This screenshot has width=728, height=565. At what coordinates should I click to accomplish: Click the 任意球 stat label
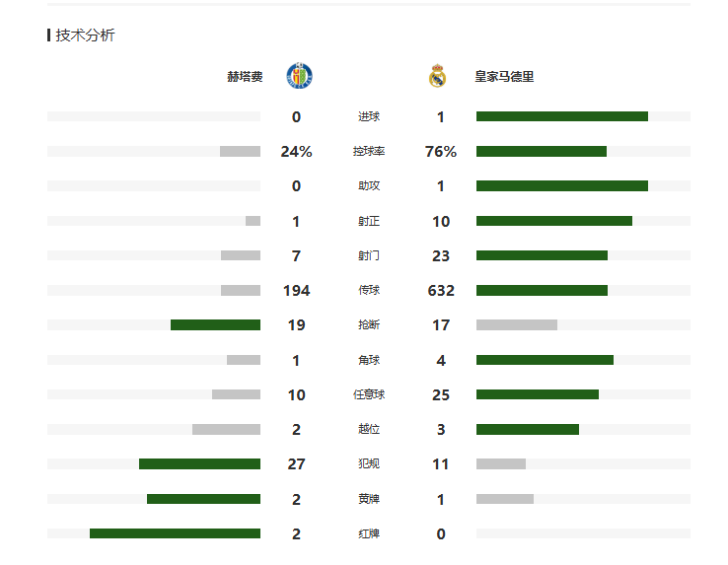[369, 394]
